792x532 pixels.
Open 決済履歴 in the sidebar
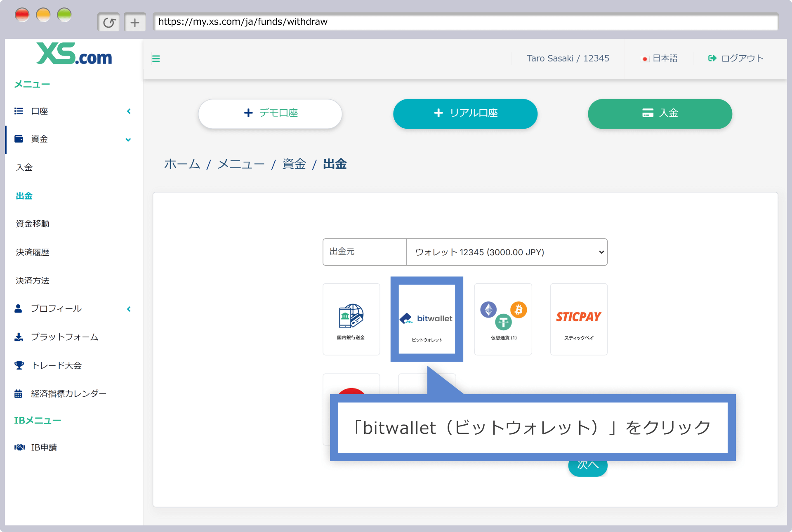33,252
